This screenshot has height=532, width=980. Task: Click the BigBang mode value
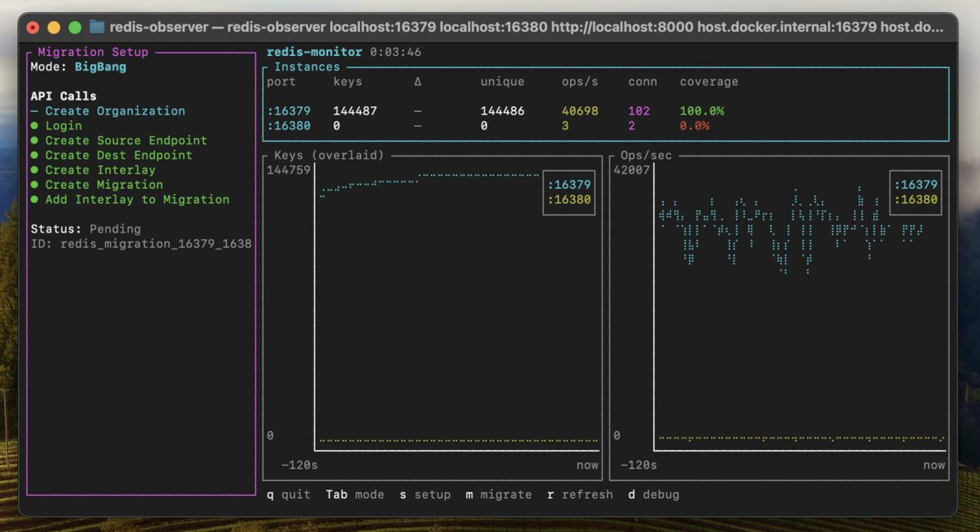point(101,67)
